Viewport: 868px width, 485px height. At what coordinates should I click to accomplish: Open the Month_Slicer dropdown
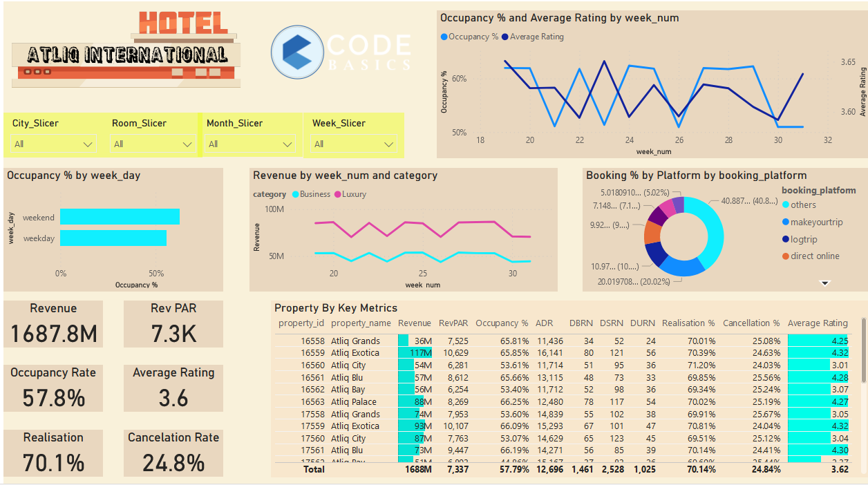tap(287, 144)
